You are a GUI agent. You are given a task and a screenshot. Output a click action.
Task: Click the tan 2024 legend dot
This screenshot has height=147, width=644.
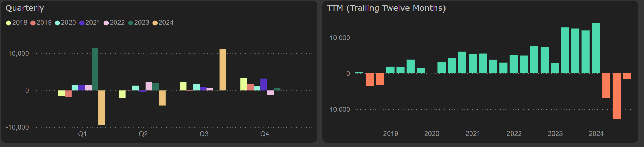[155, 23]
